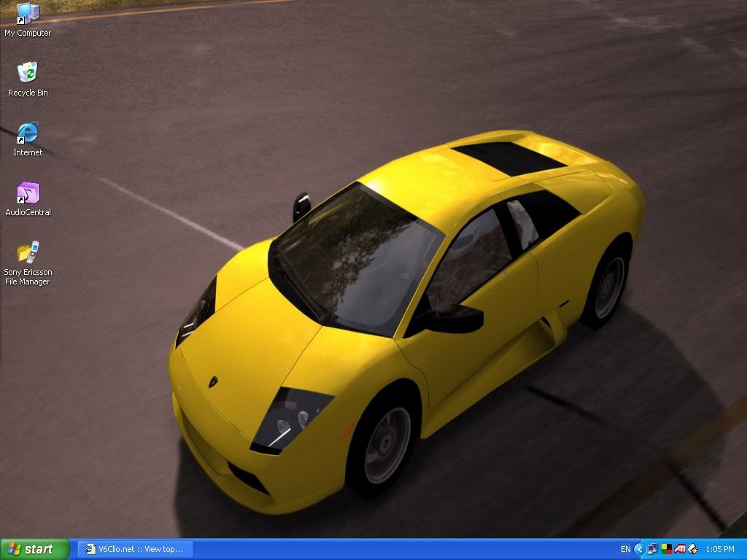
Task: Open the EN language bar indicator
Action: (x=625, y=549)
